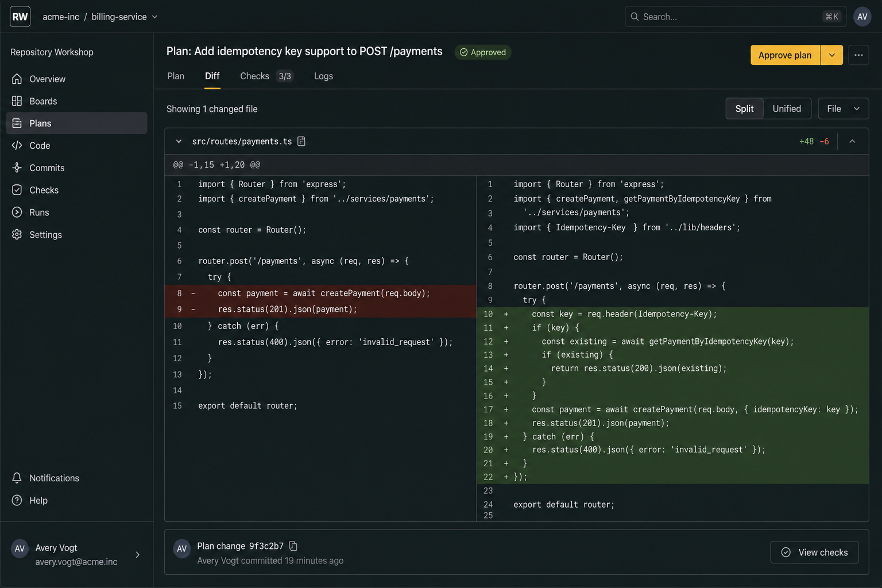Click the Approved status badge
Image resolution: width=882 pixels, height=588 pixels.
[x=483, y=52]
